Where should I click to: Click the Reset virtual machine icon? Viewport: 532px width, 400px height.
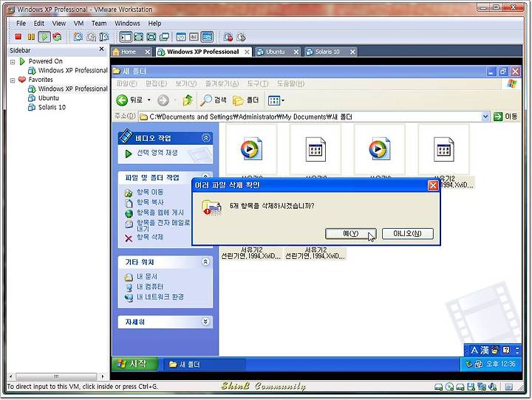57,37
